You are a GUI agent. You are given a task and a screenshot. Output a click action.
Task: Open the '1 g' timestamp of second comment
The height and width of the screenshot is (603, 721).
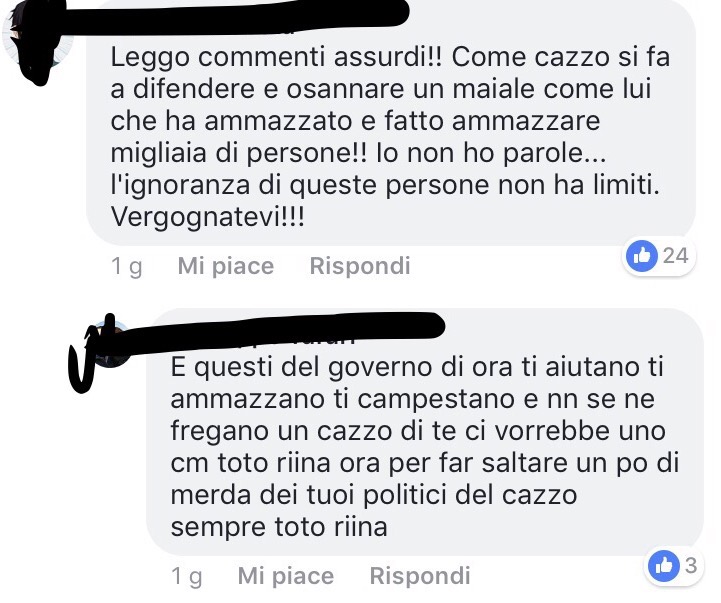tap(186, 576)
